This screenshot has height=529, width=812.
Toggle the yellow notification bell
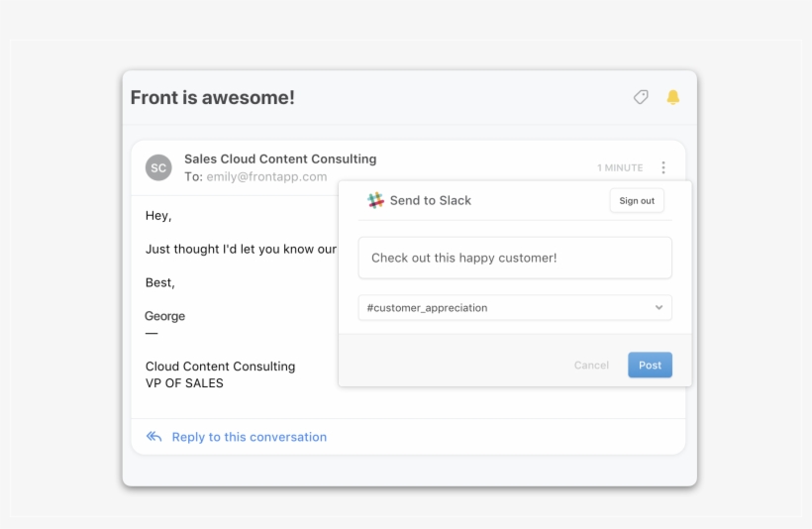672,97
